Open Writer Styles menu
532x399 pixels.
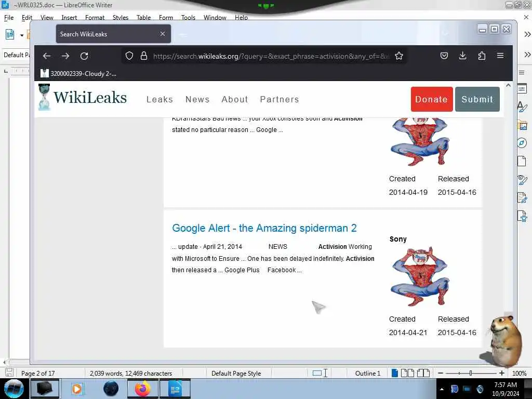(121, 17)
